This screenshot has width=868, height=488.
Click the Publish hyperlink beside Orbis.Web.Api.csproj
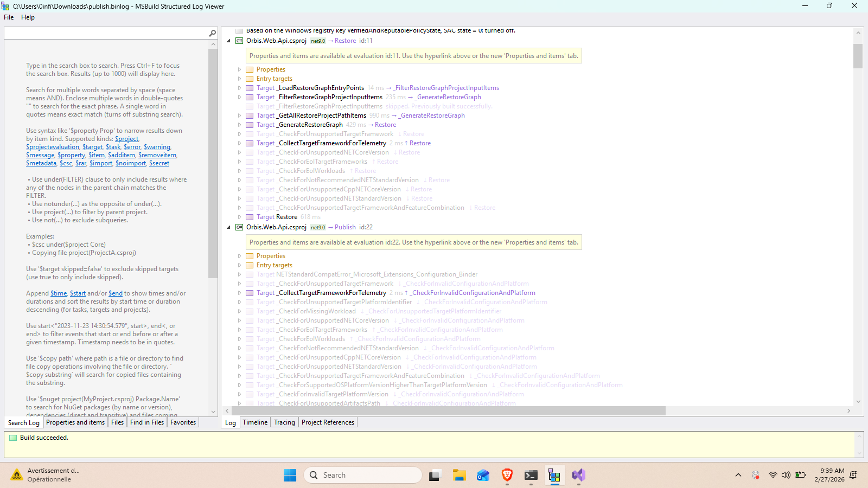(x=345, y=227)
